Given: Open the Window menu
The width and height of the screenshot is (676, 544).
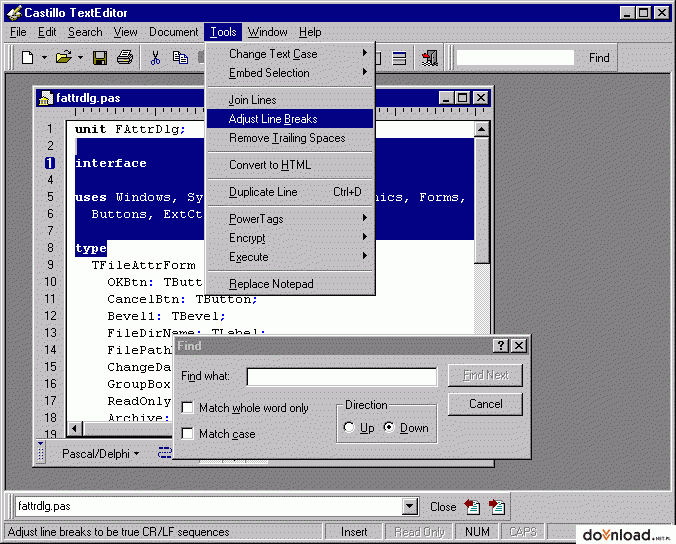Looking at the screenshot, I should 267,32.
